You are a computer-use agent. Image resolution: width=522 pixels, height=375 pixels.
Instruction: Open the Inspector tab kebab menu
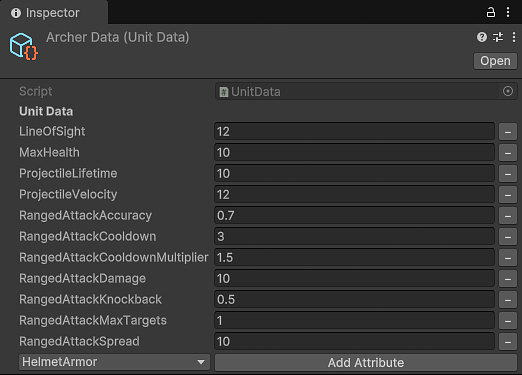coord(508,12)
